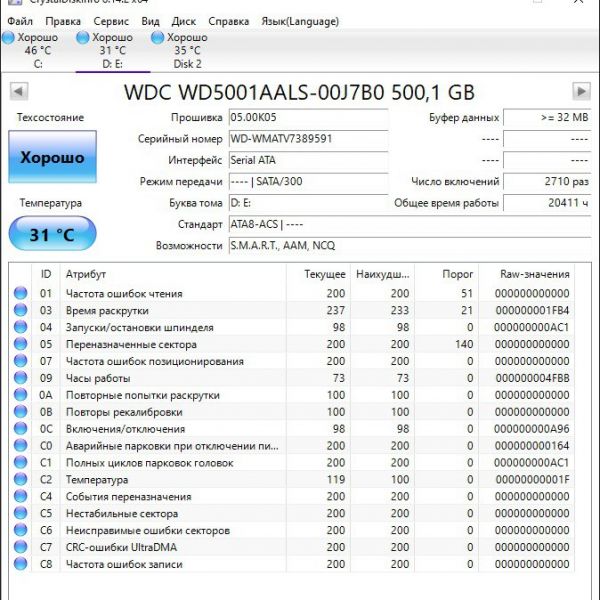The image size is (600, 600).
Task: Click the blue health icon in C: tab
Action: pos(8,38)
